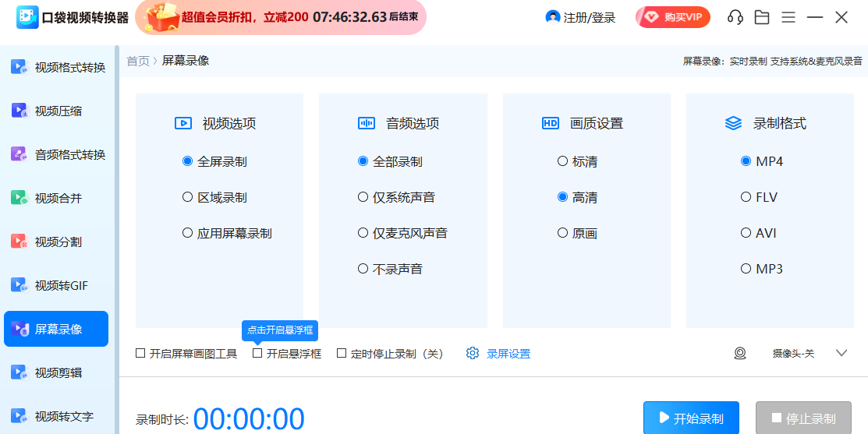Click the user avatar login icon
Viewport: 868px width, 434px height.
(553, 17)
